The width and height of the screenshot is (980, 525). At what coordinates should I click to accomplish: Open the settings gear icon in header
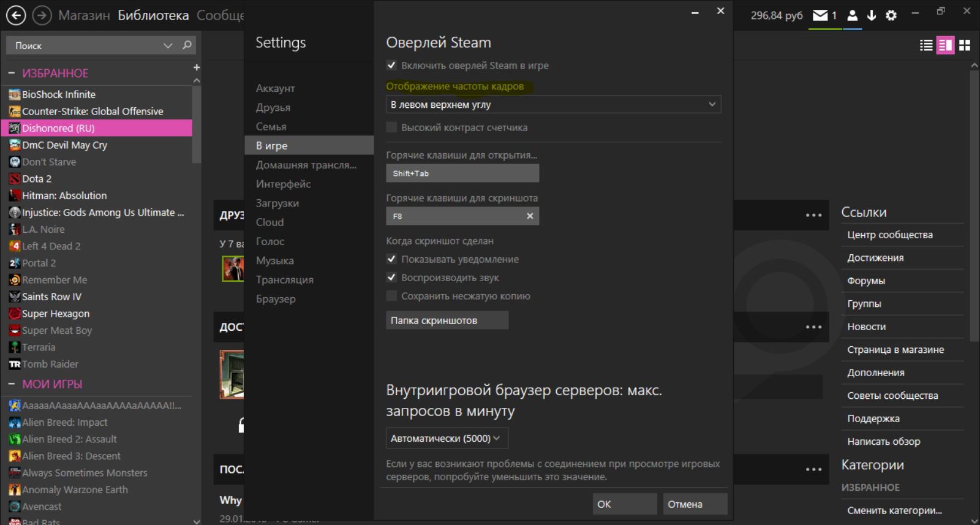(891, 15)
